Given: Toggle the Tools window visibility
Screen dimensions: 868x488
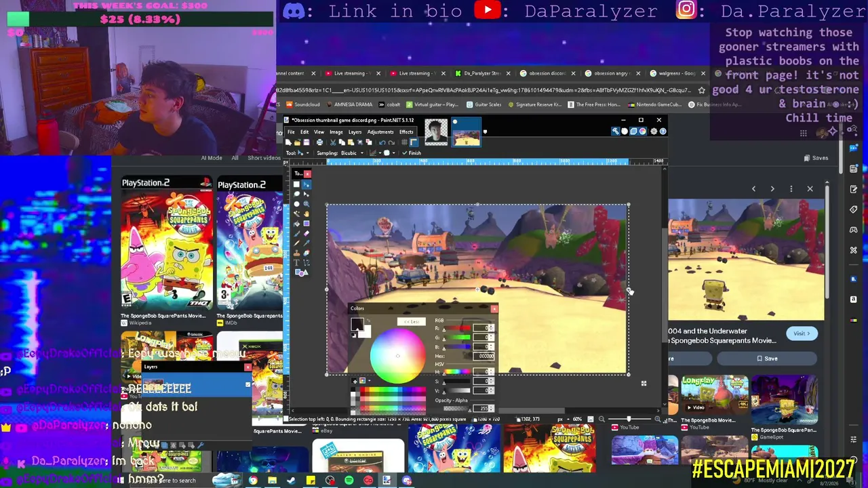Looking at the screenshot, I should 615,131.
